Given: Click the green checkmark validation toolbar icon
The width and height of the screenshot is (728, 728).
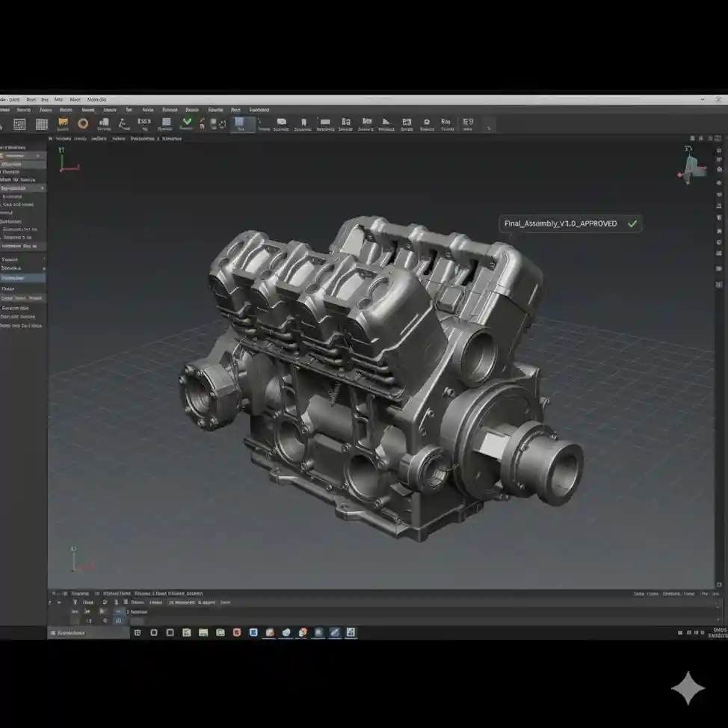Looking at the screenshot, I should pyautogui.click(x=185, y=125).
